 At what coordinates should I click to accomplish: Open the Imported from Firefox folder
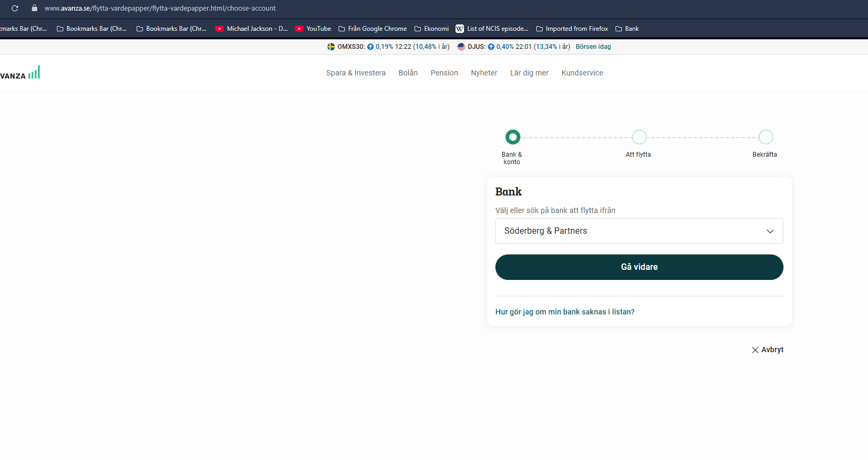[x=572, y=29]
